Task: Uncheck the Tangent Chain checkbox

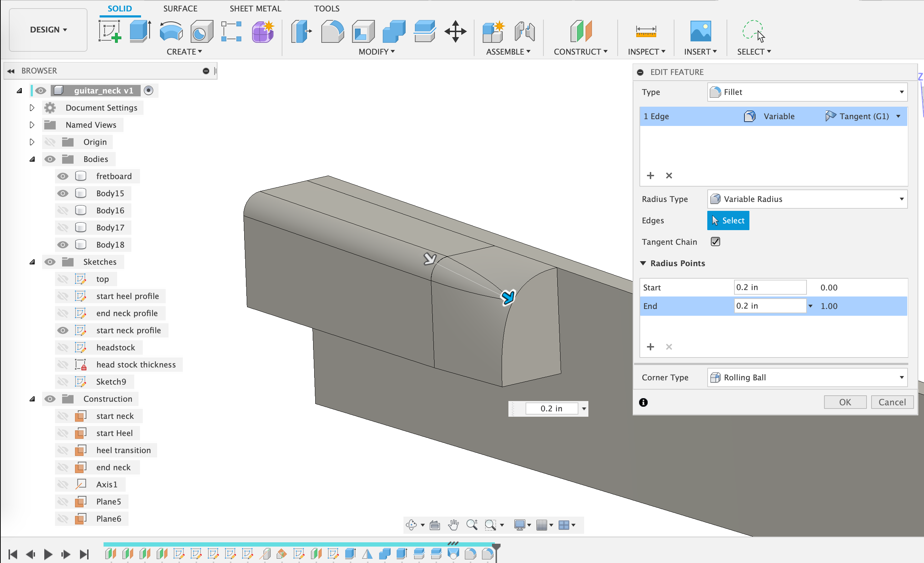Action: point(715,242)
